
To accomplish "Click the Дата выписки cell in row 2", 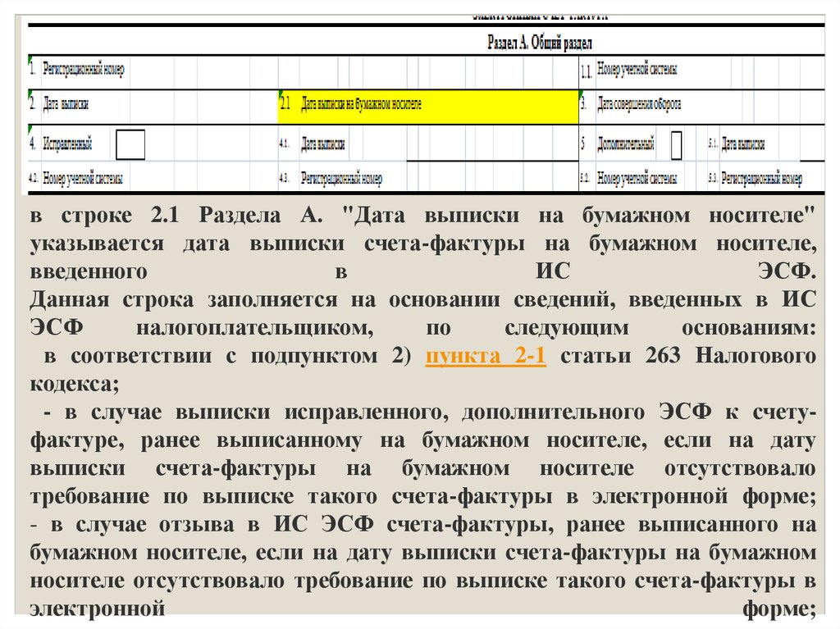I will pyautogui.click(x=66, y=105).
